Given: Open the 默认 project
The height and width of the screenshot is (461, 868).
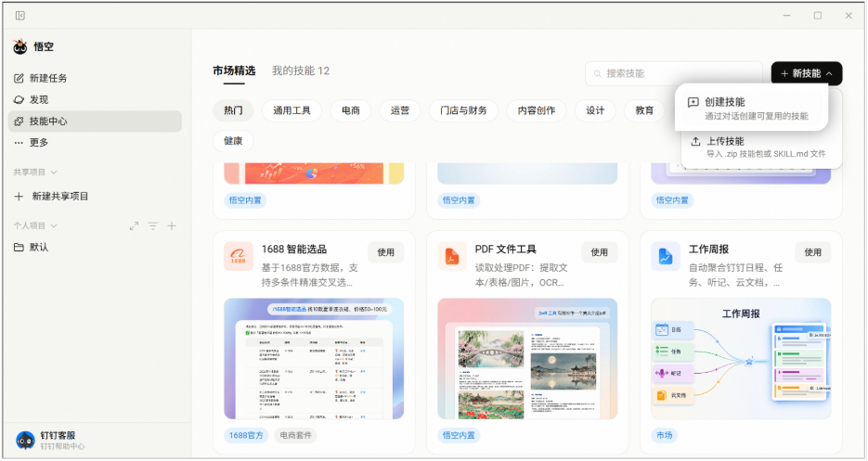Looking at the screenshot, I should (95, 248).
